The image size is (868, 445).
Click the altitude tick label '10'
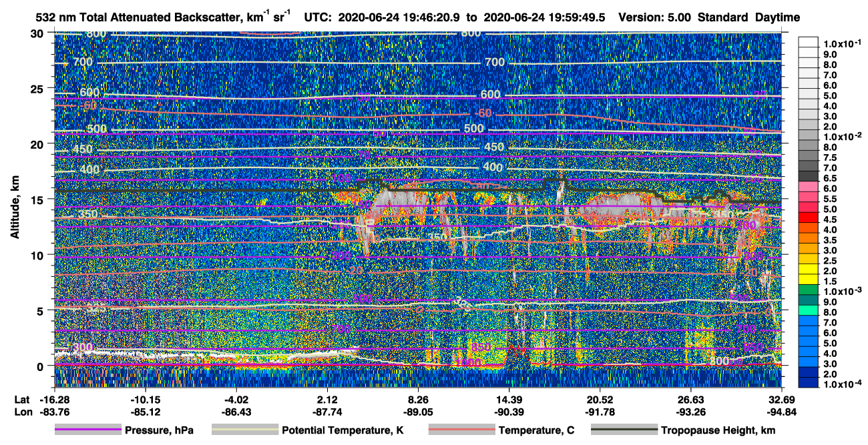tap(39, 255)
